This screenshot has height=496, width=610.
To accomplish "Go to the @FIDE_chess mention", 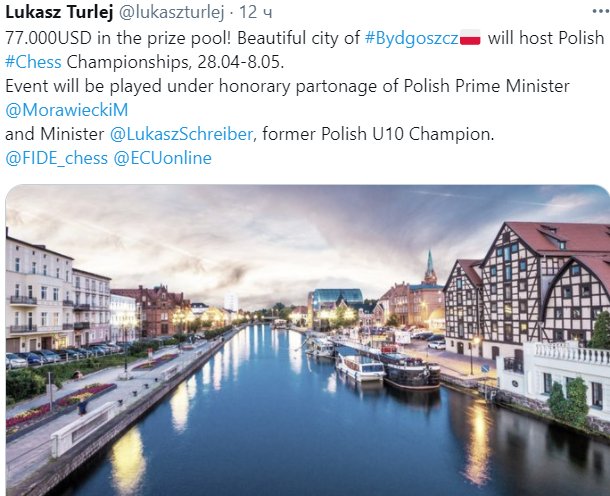I will coord(56,158).
